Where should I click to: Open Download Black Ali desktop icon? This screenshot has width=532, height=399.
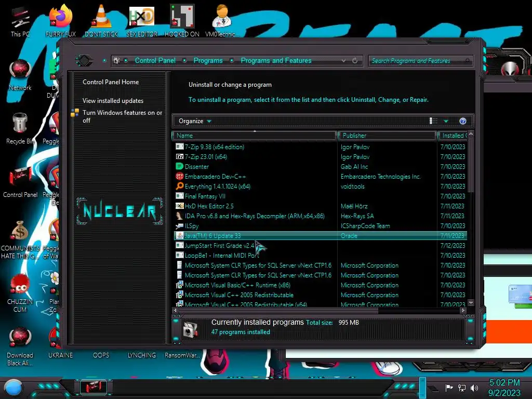20,347
